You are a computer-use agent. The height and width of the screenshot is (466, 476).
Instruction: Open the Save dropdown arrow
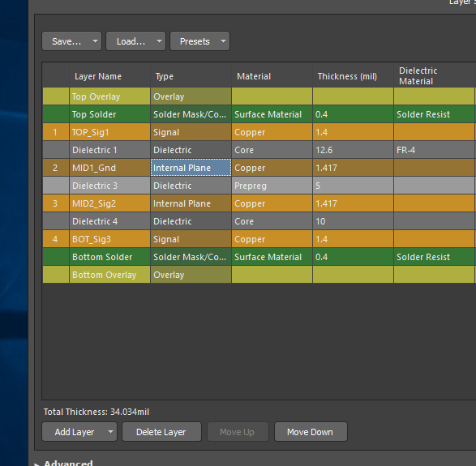pos(96,41)
